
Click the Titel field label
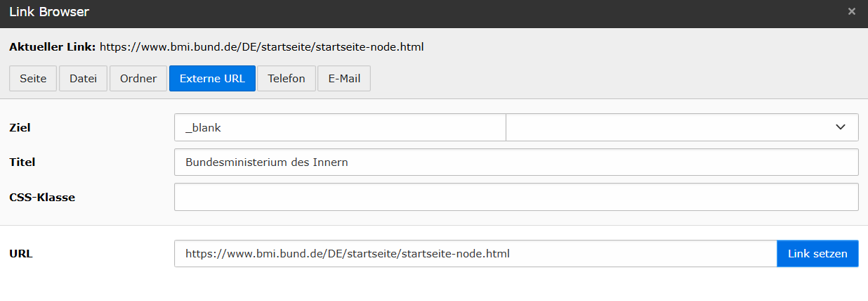coord(22,162)
